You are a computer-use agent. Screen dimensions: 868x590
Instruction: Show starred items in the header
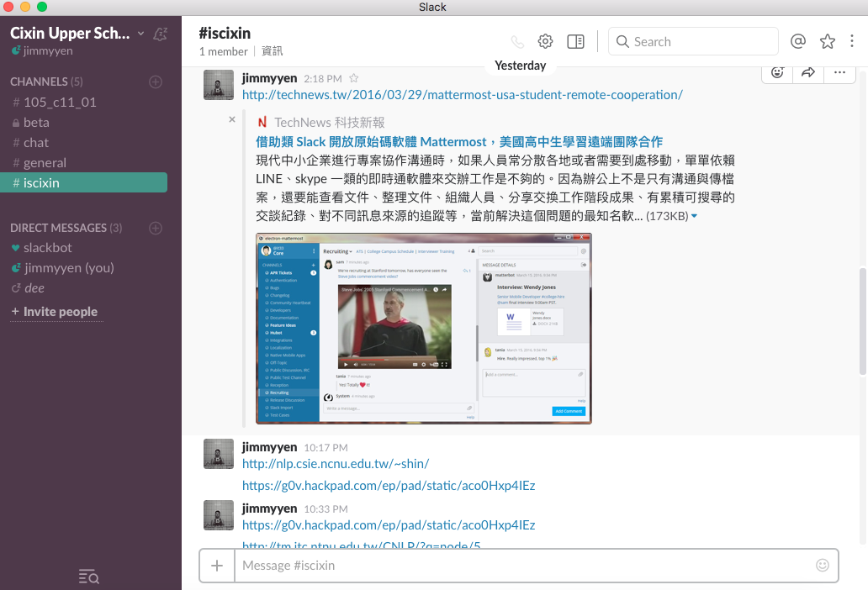(828, 41)
